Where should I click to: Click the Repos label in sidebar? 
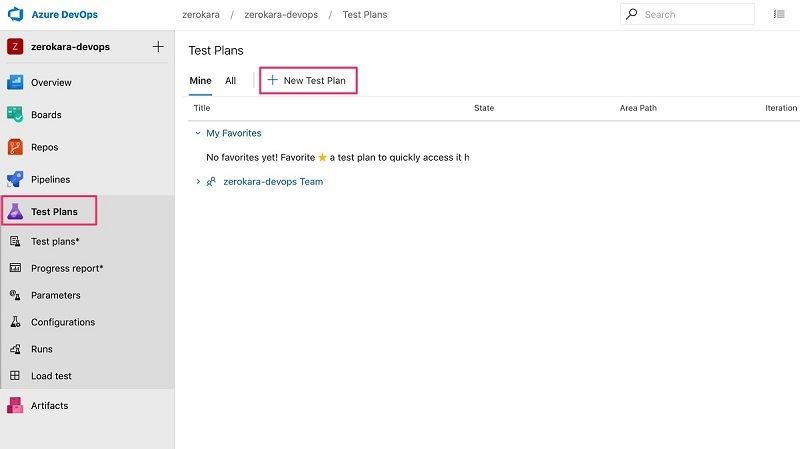(44, 147)
